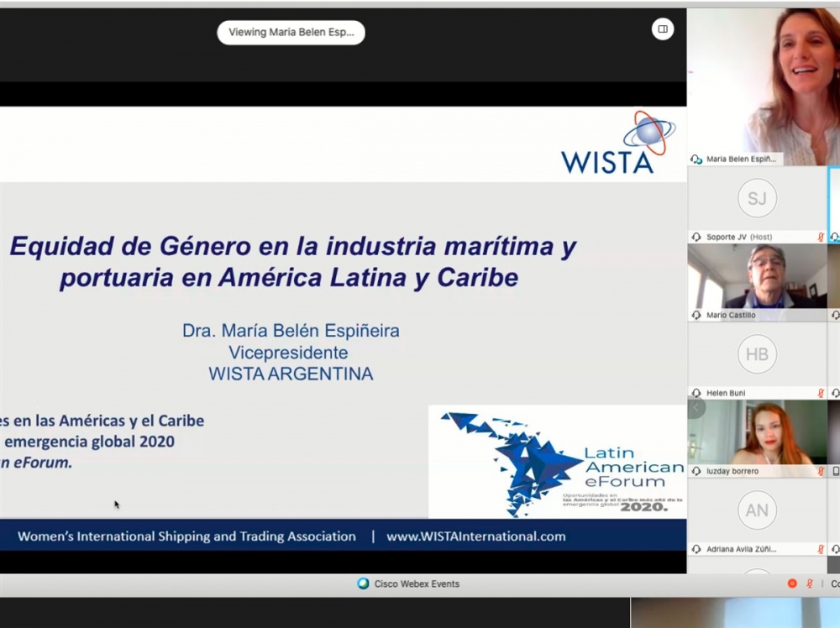840x628 pixels.
Task: Click the "(Host)" label
Action: tap(761, 237)
